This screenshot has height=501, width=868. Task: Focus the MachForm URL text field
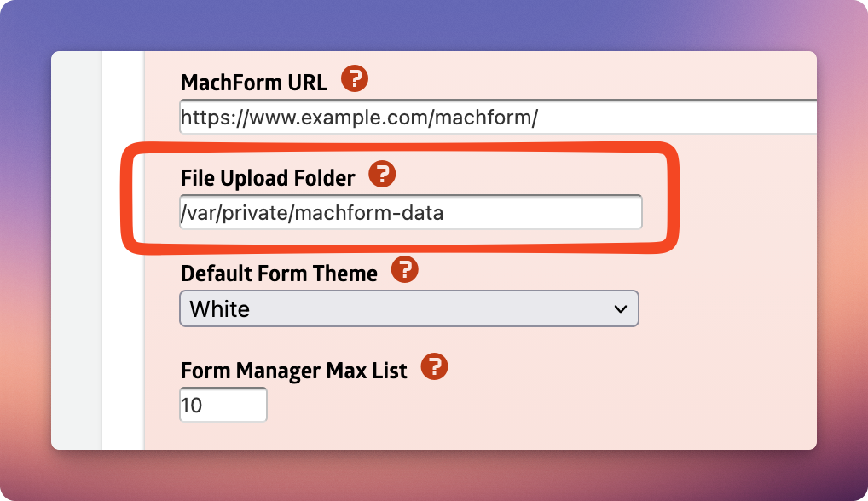click(498, 117)
